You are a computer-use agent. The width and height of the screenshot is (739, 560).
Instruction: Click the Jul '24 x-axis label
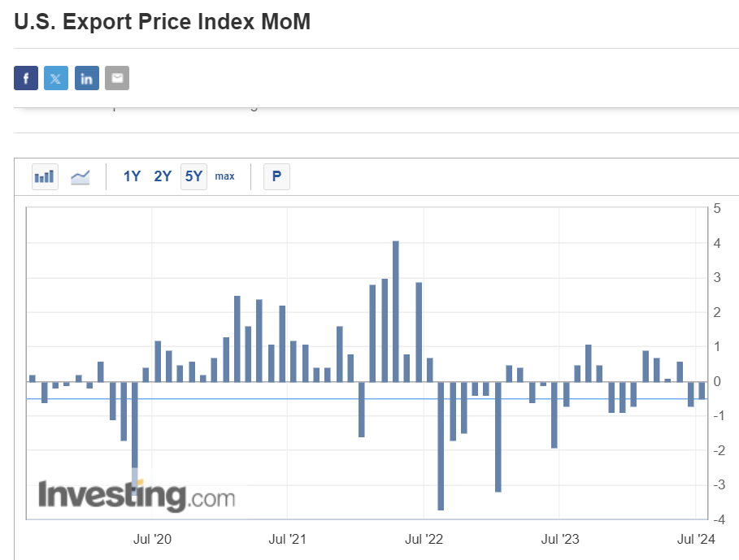coord(695,538)
